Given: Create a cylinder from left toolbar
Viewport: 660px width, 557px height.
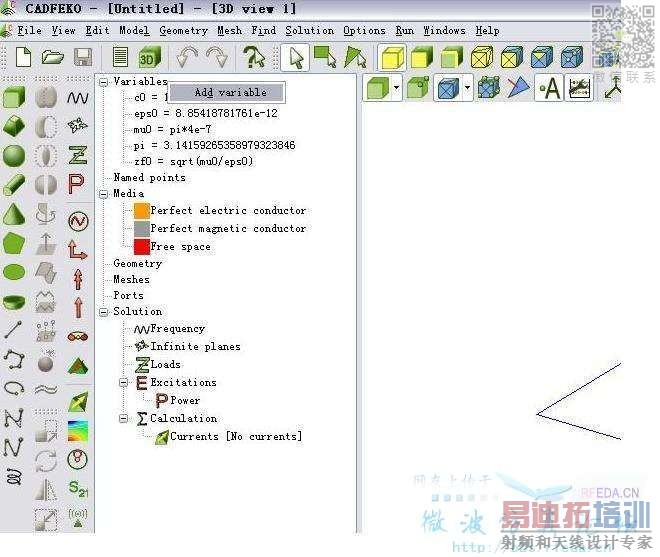Looking at the screenshot, I should coord(14,184).
